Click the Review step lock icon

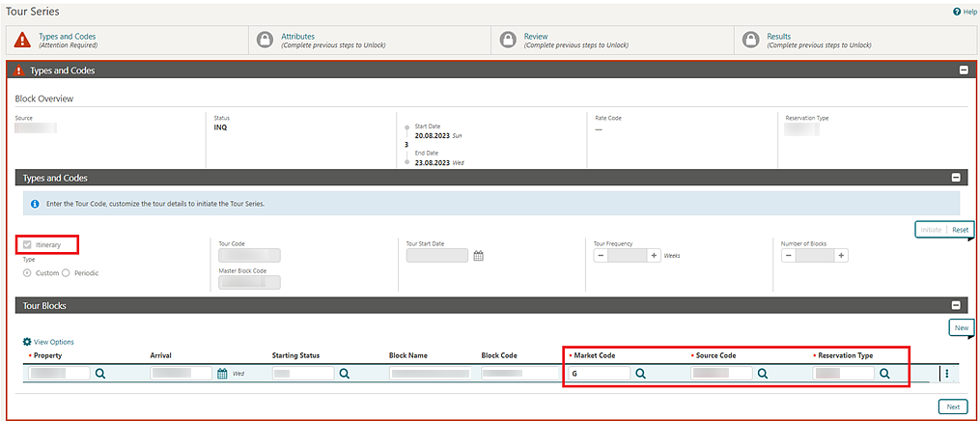(x=508, y=40)
